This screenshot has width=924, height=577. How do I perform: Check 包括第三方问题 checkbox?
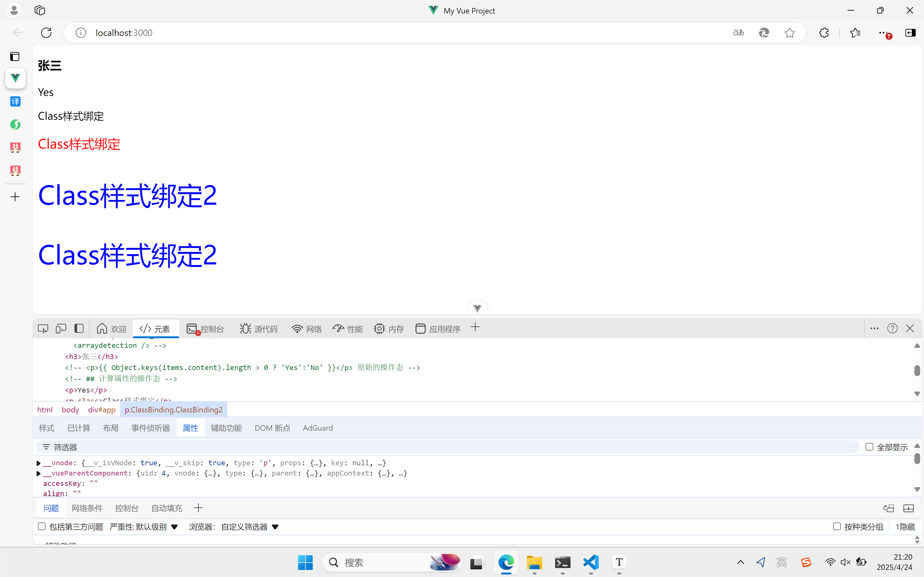tap(42, 527)
